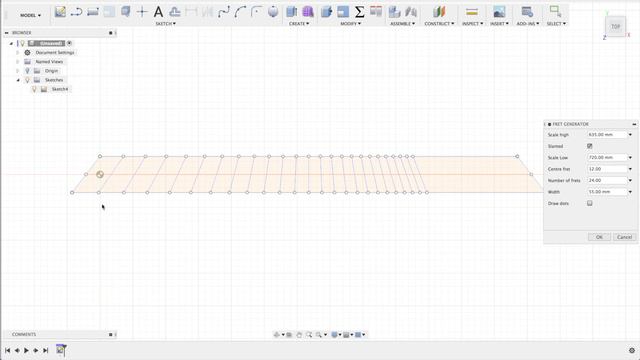Click the Offset Plane construct icon
The image size is (640, 360).
point(439,12)
